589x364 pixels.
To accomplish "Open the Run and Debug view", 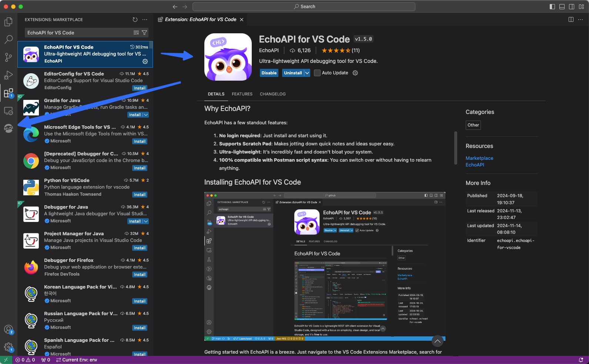I will 9,75.
